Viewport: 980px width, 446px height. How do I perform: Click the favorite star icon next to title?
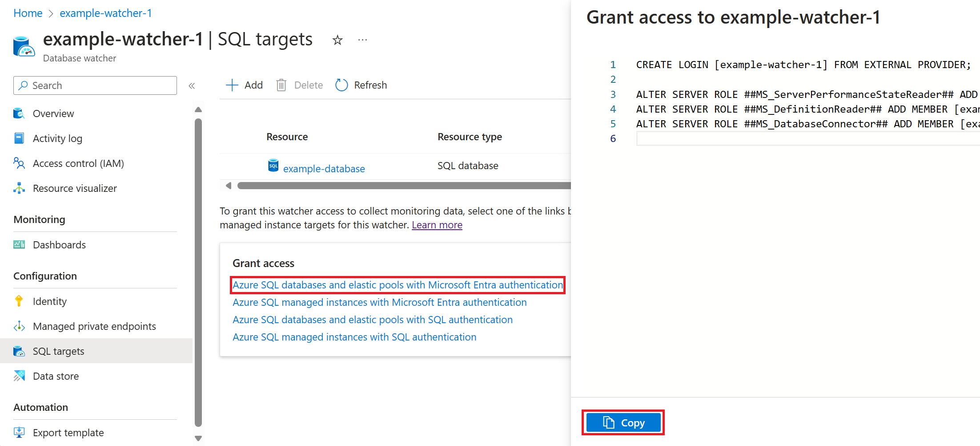pos(337,41)
